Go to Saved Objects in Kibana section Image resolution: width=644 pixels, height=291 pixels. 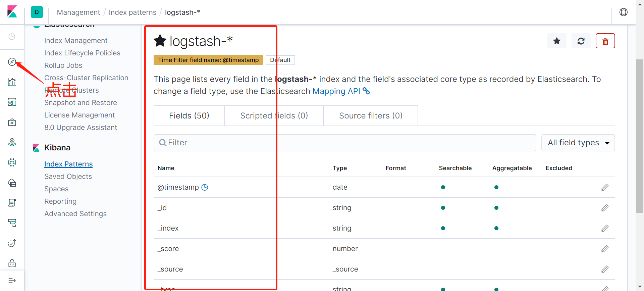click(68, 177)
